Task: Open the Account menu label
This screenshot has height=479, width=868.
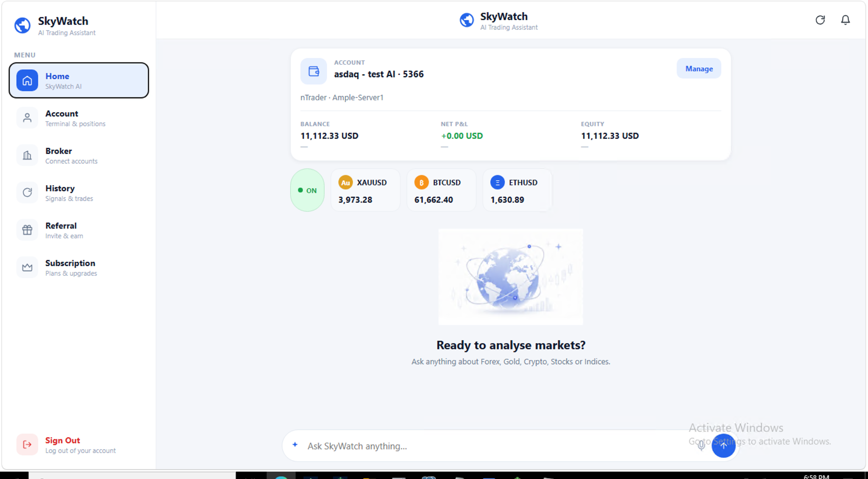Action: point(62,114)
